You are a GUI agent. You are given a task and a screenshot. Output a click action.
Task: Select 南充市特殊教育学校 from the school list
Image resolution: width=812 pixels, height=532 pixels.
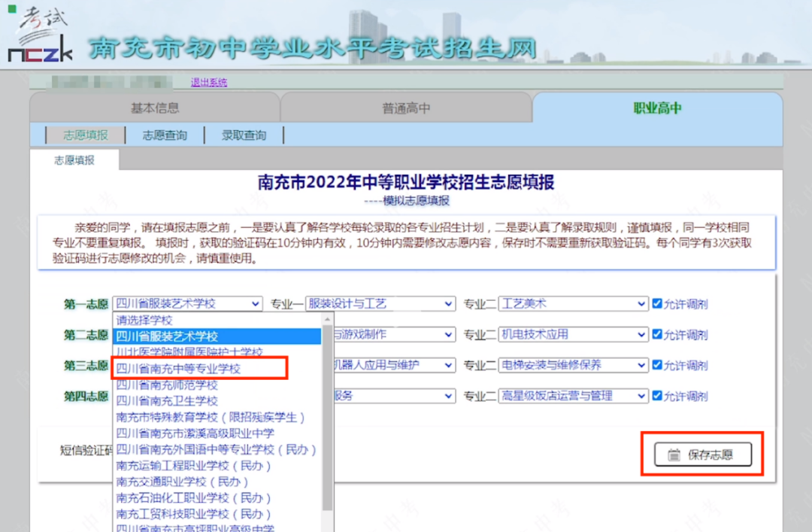point(211,416)
